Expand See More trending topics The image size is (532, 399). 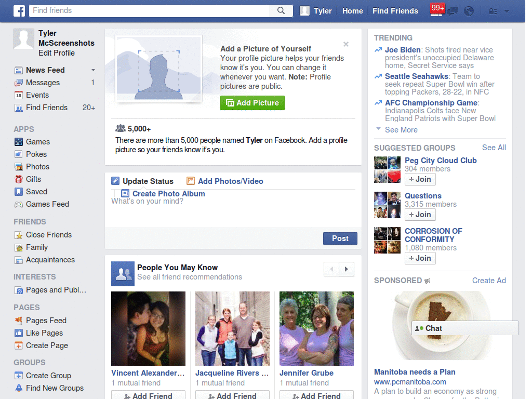click(401, 129)
